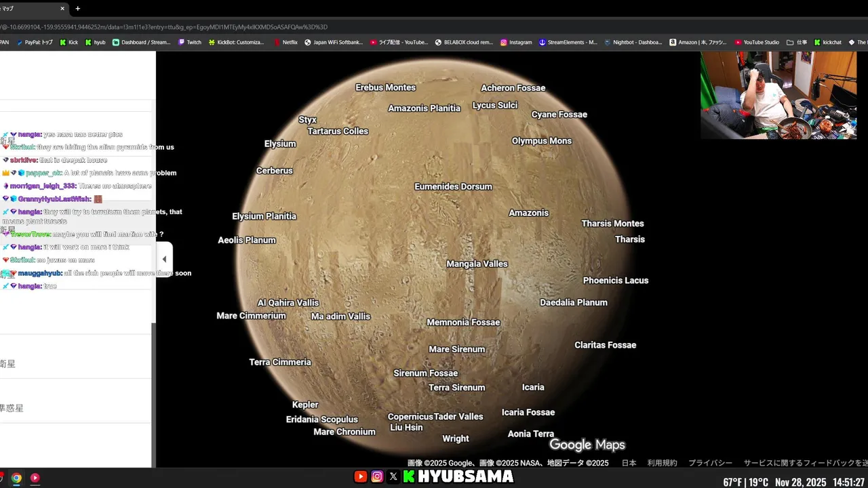Click the Tharsis Montes label

(x=612, y=224)
